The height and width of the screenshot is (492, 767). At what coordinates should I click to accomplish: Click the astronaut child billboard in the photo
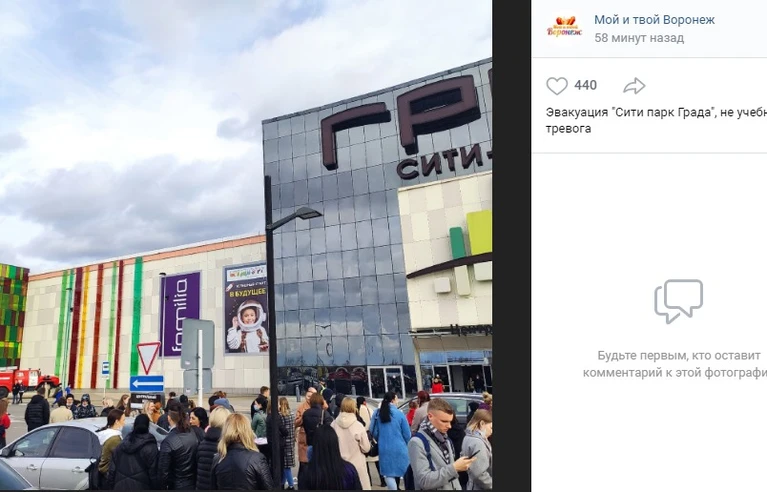point(246,308)
